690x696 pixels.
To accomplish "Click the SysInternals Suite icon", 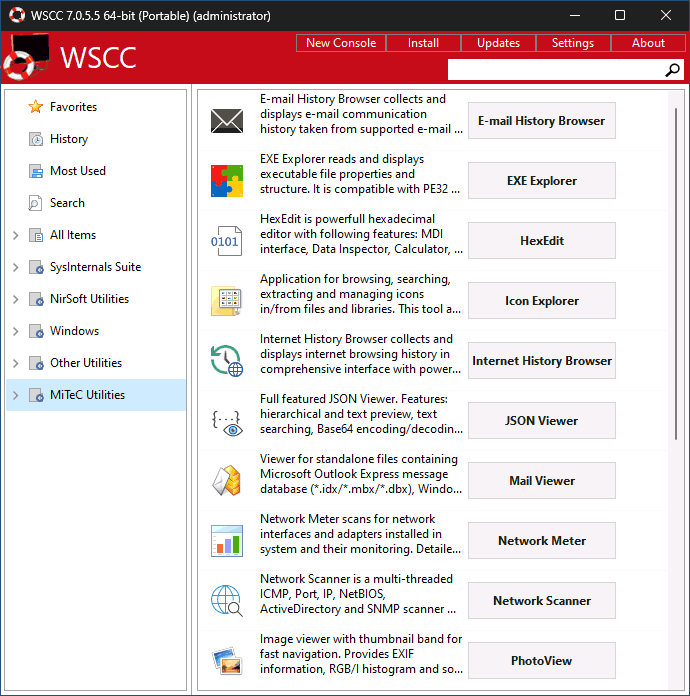I will pyautogui.click(x=36, y=267).
